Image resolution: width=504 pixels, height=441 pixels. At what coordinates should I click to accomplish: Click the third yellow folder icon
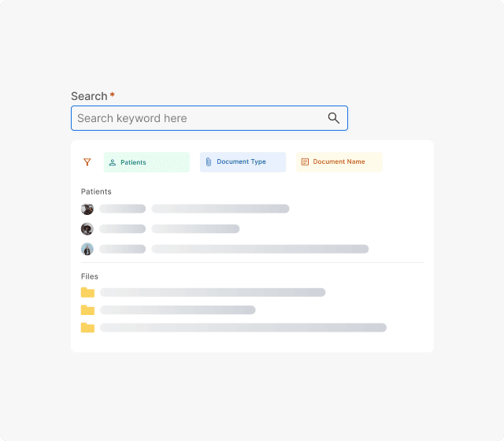pyautogui.click(x=87, y=328)
